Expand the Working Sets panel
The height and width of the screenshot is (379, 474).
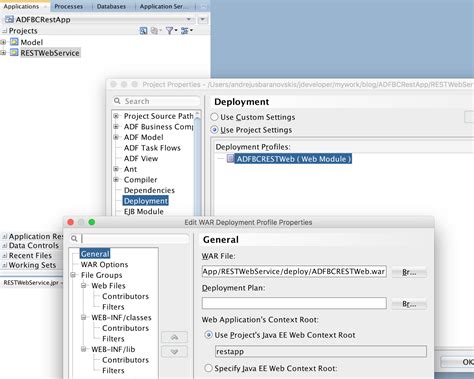(x=4, y=265)
